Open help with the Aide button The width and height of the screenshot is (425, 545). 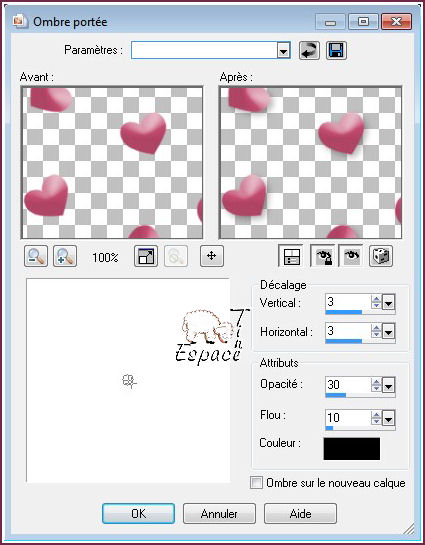click(300, 513)
